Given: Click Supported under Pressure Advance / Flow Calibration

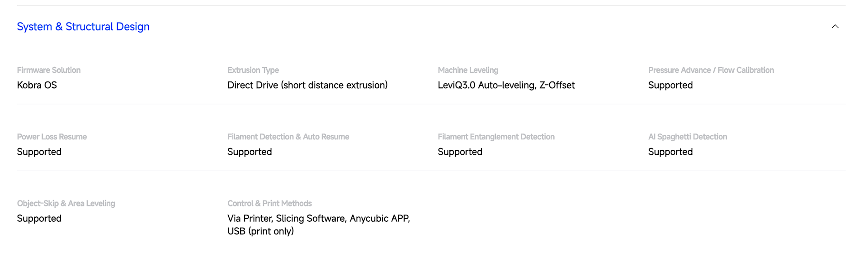Looking at the screenshot, I should pyautogui.click(x=670, y=85).
